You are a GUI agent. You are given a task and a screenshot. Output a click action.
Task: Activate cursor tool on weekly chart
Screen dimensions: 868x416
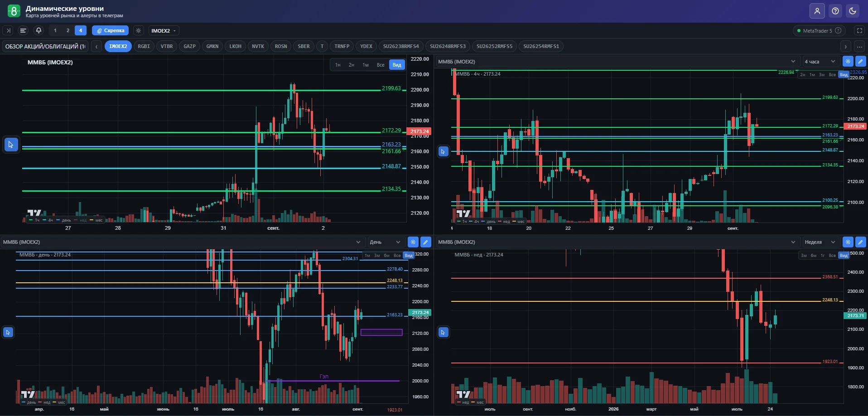coord(443,332)
